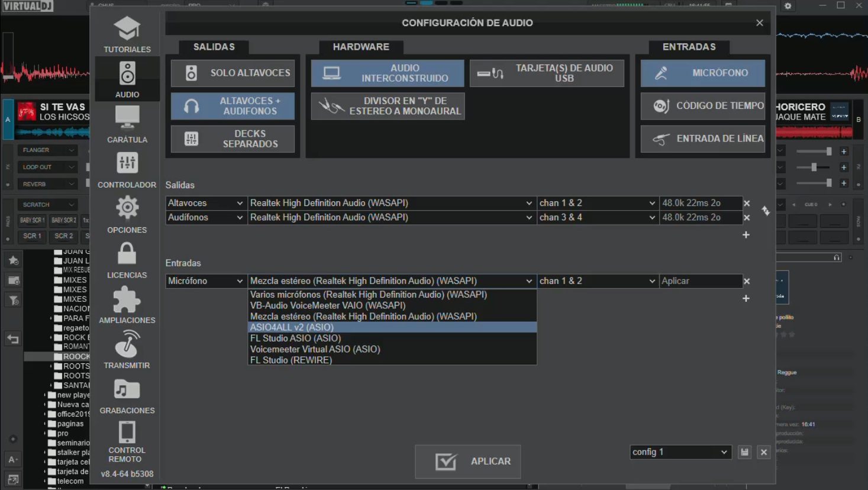Swap the output channels arrows icon
Screen dimensions: 868x490
[x=766, y=211]
